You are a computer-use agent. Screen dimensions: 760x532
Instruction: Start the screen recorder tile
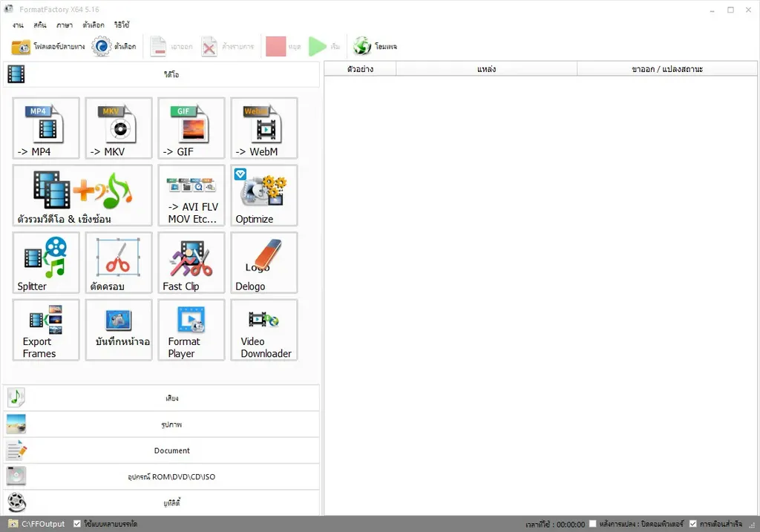point(119,330)
